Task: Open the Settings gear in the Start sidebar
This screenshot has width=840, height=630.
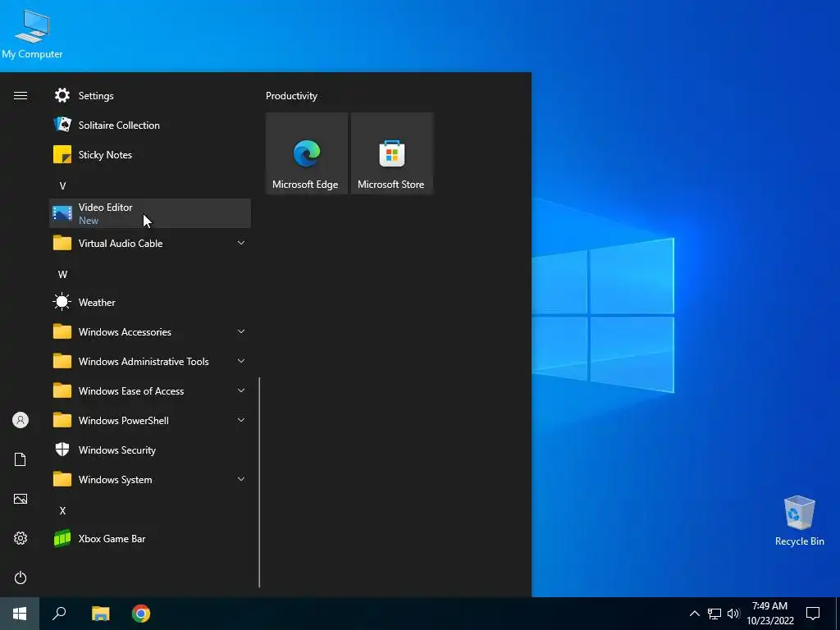Action: 21,538
